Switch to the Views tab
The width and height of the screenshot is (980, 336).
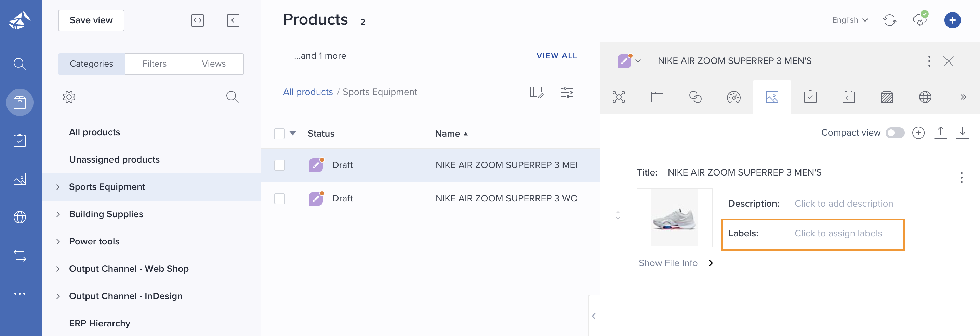tap(213, 64)
